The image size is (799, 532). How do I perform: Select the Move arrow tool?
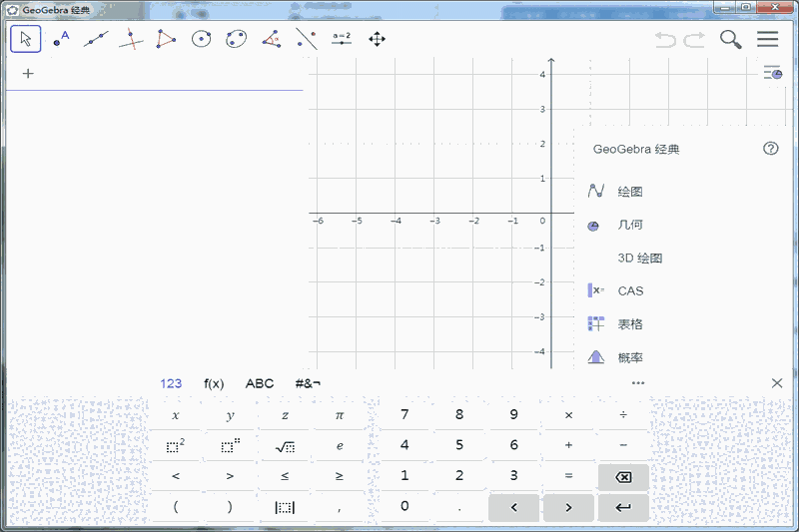pos(26,39)
